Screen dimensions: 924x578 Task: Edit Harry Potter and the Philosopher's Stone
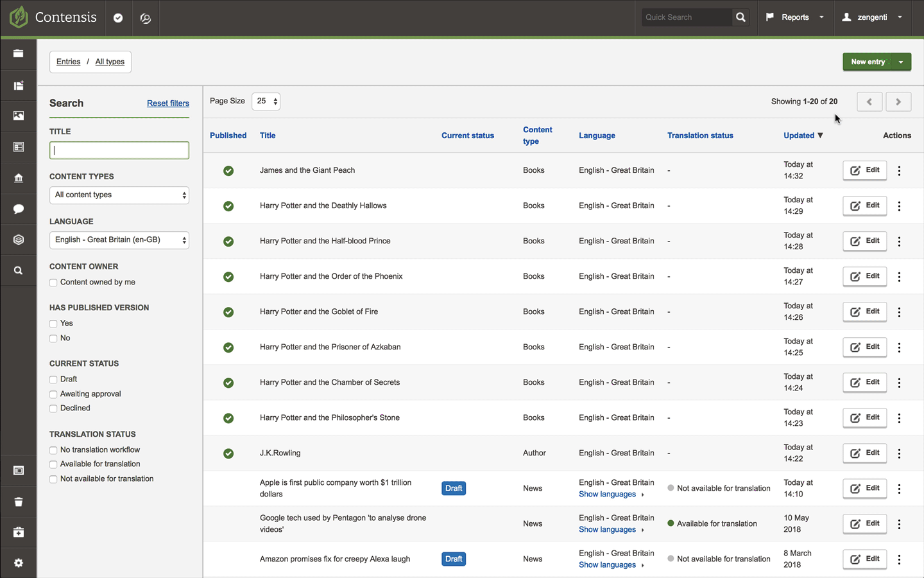(864, 418)
